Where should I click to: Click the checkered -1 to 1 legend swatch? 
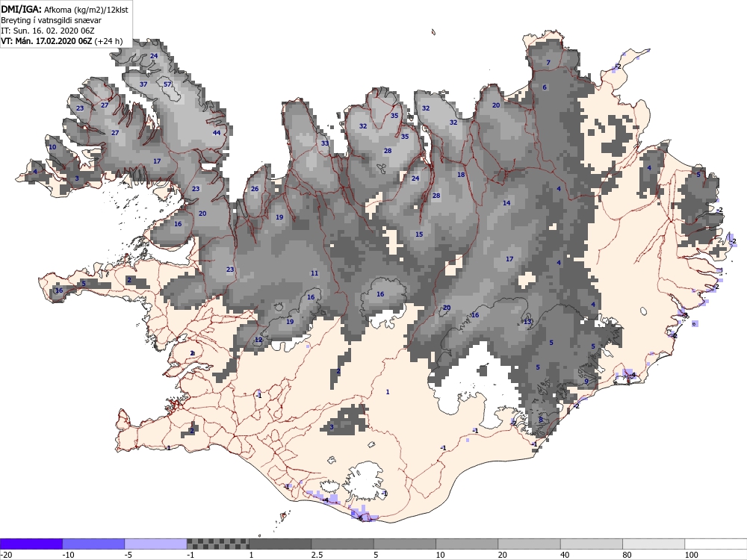tap(217, 544)
